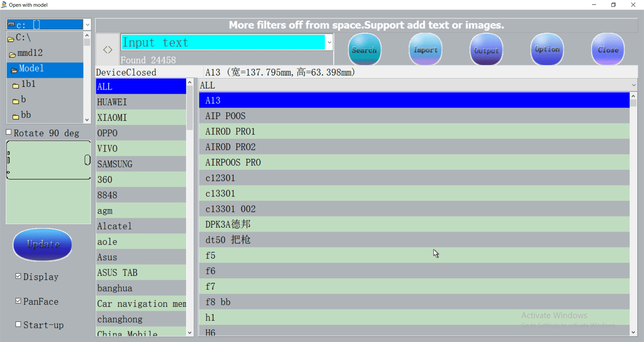This screenshot has width=644, height=342.
Task: Select f8 bb model
Action: click(x=414, y=302)
